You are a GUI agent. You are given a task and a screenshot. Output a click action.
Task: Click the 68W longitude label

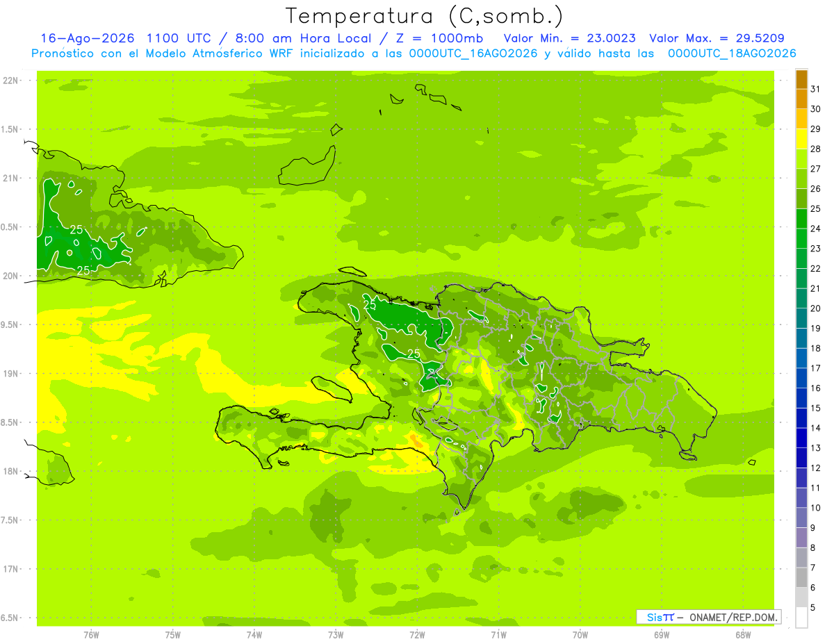(743, 635)
